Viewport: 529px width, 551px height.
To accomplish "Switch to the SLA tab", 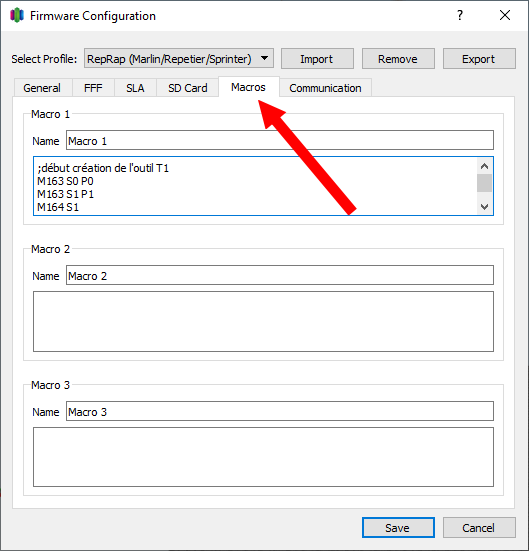I will coord(135,87).
